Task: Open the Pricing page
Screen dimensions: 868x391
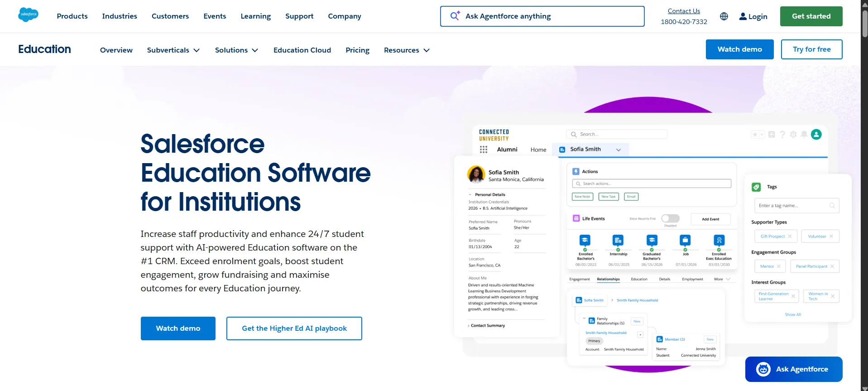Action: pyautogui.click(x=357, y=50)
